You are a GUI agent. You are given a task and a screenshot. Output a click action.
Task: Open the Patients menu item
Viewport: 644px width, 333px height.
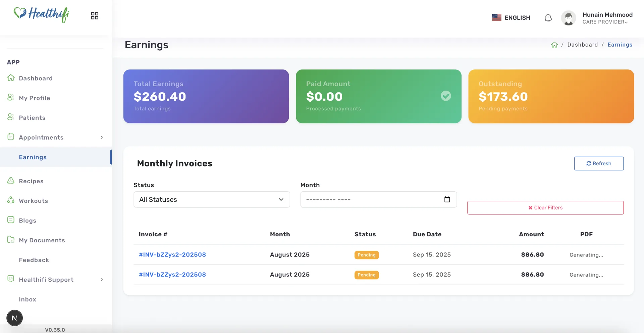[x=32, y=118]
